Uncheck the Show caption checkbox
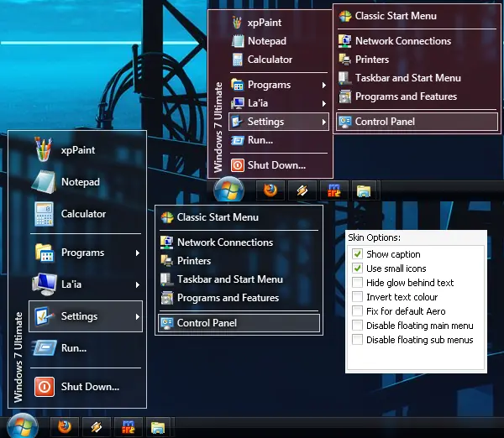This screenshot has width=504, height=438. (357, 254)
